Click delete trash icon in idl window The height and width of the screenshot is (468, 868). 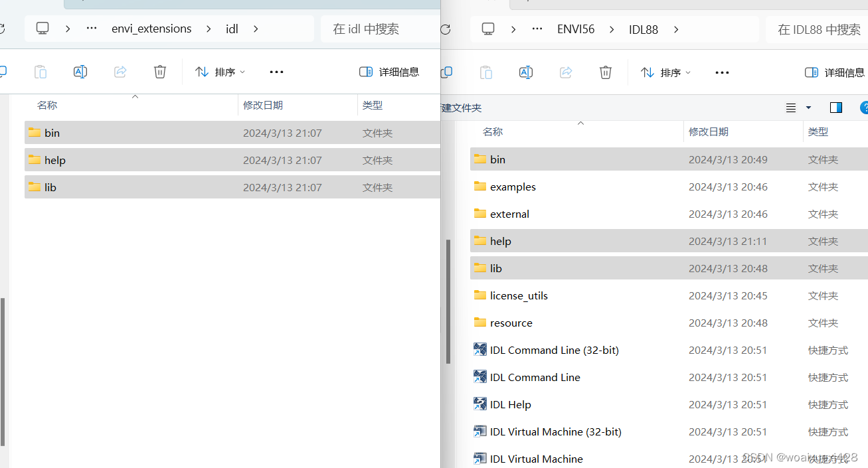tap(160, 72)
